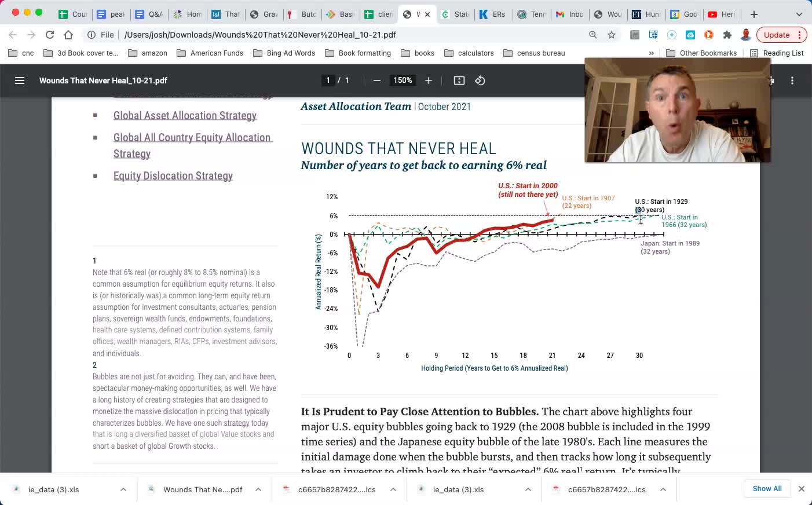This screenshot has height=505, width=812.
Task: Click the zoom magnifier in address bar
Action: 593,35
